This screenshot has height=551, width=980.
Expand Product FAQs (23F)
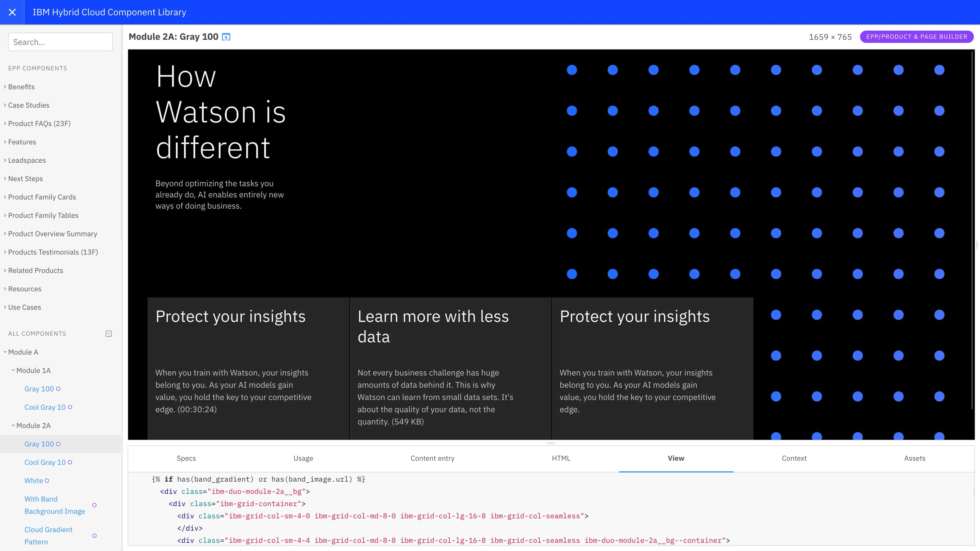(x=39, y=123)
